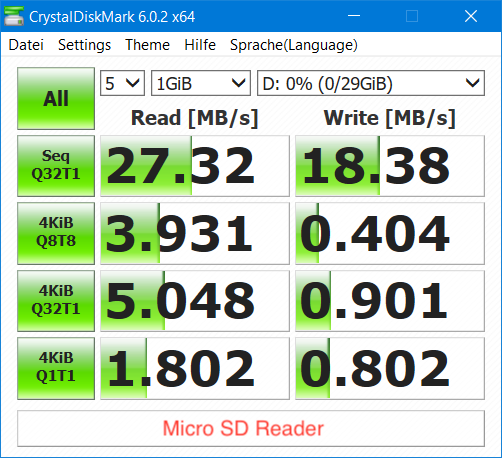Click the sequential read result 27.32

pos(195,166)
